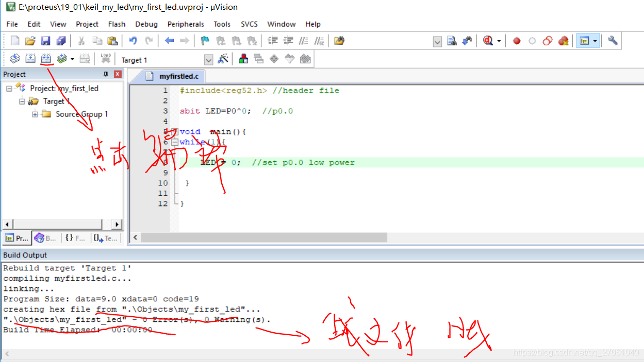Click Project panel scroll right arrow
Image resolution: width=644 pixels, height=362 pixels.
tap(118, 225)
